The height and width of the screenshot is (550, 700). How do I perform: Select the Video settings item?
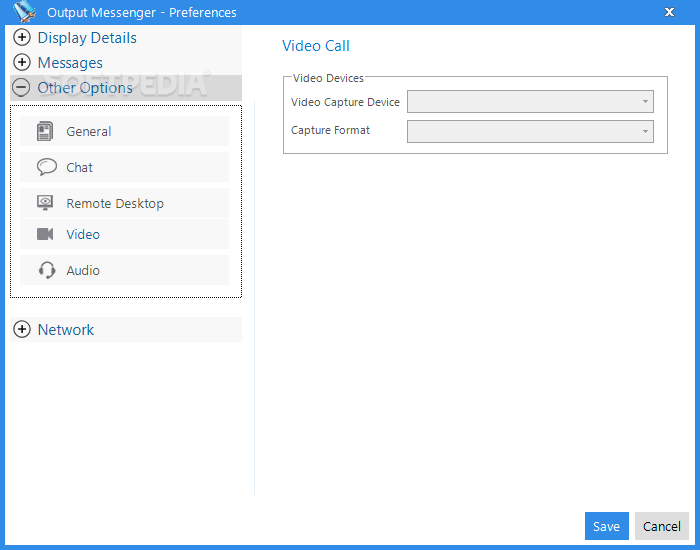(125, 234)
